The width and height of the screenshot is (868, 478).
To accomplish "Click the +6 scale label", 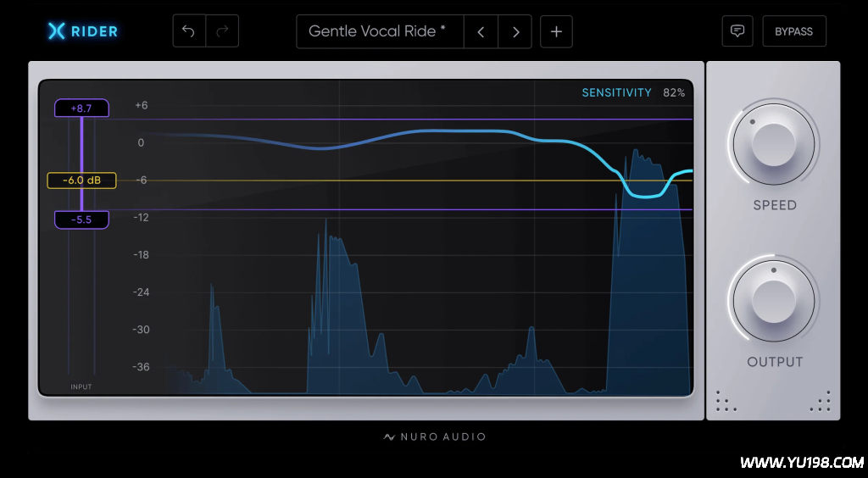I will pos(142,105).
